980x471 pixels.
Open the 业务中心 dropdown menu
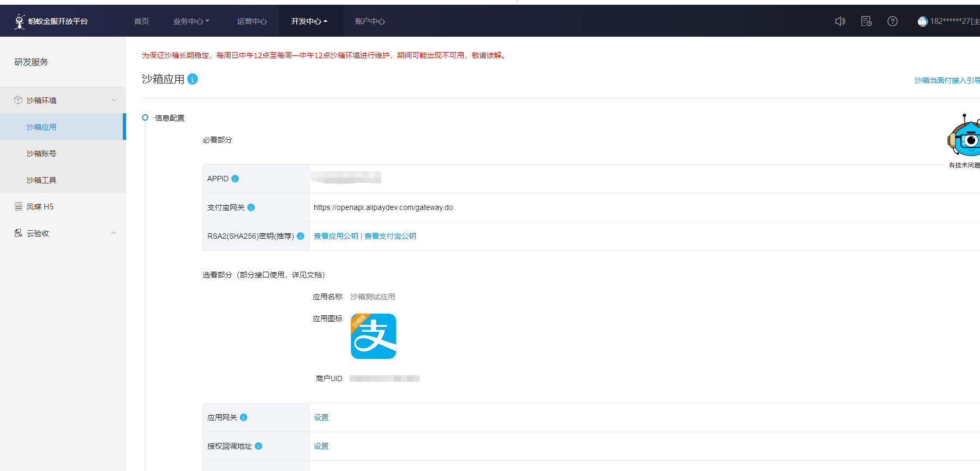191,21
